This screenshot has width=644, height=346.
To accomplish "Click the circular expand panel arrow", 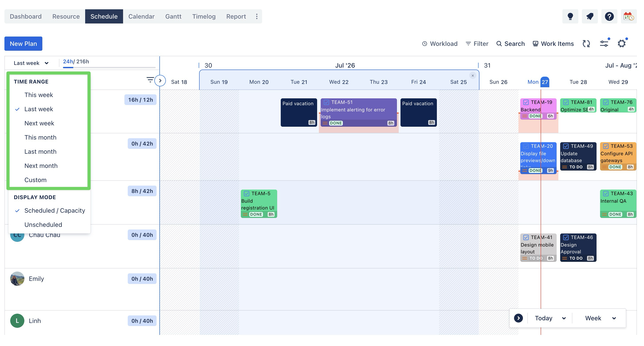I will pyautogui.click(x=160, y=81).
